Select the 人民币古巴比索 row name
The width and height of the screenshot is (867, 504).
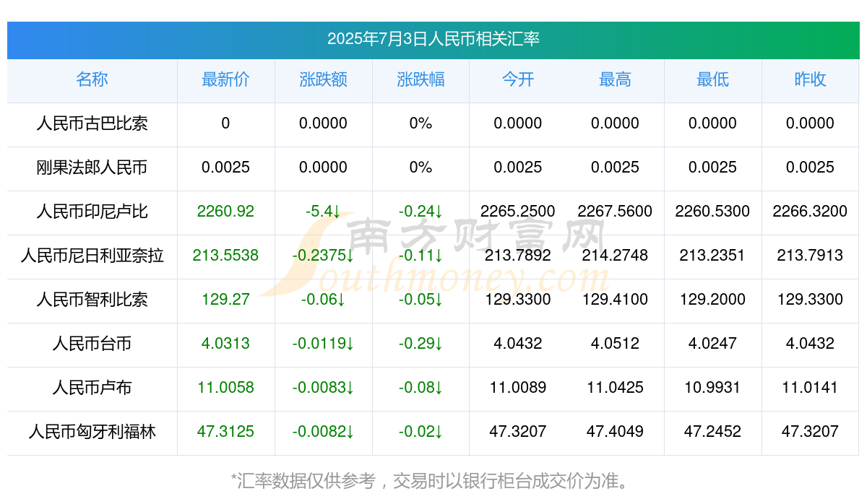pos(92,123)
